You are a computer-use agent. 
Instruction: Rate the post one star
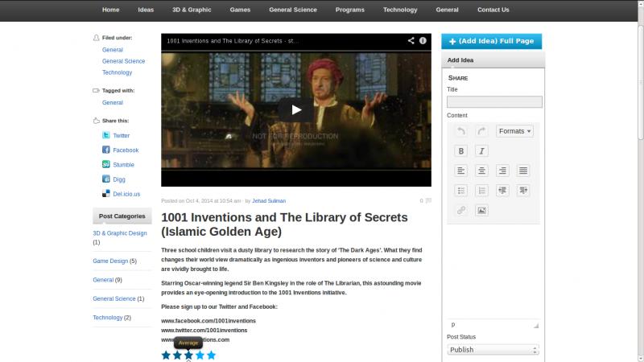(166, 355)
